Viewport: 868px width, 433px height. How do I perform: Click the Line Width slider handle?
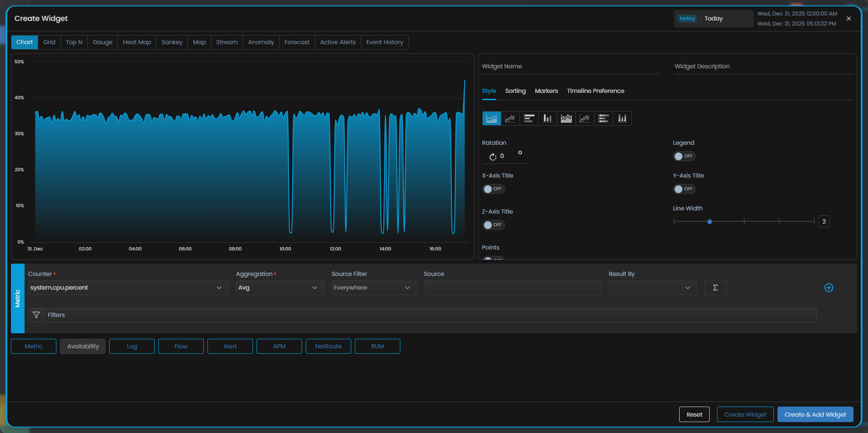pyautogui.click(x=709, y=222)
